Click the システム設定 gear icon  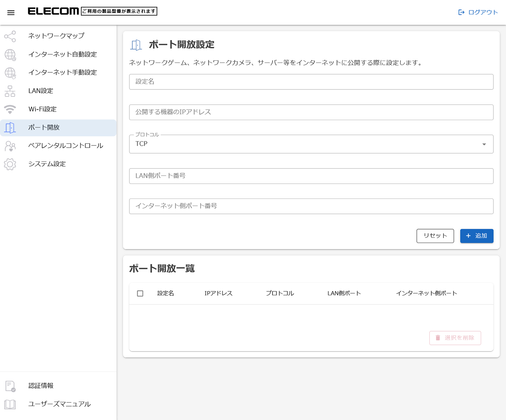point(10,164)
